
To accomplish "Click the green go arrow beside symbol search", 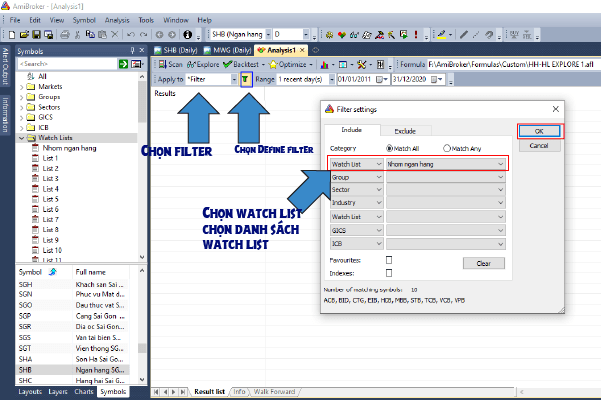I will [123, 64].
